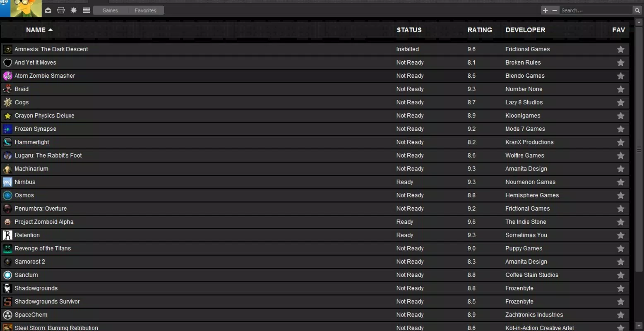
Task: Switch to list view icon
Action: coord(87,10)
